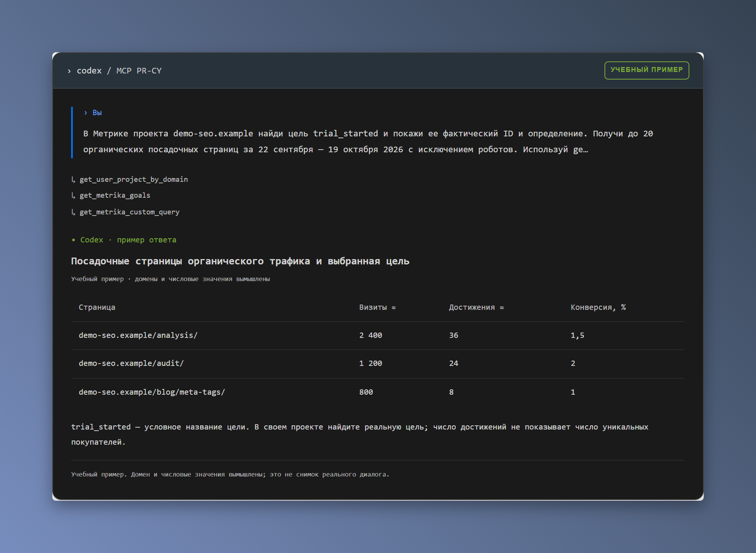
Task: Click the trial_started explanatory note paragraph
Action: tap(360, 434)
